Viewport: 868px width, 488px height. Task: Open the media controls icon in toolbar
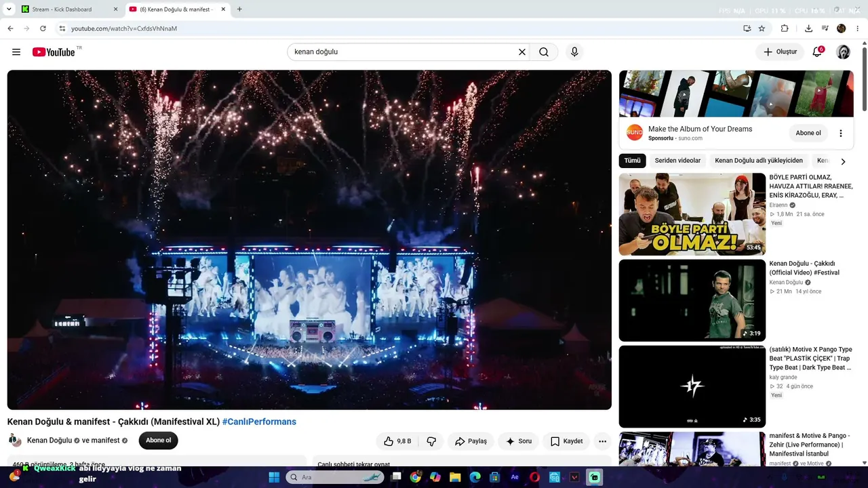pos(825,28)
